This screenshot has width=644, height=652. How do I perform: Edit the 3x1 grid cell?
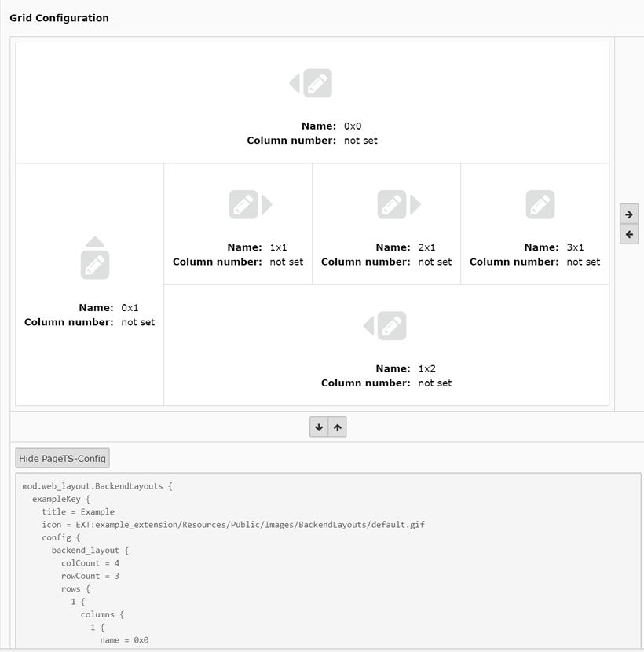tap(540, 204)
